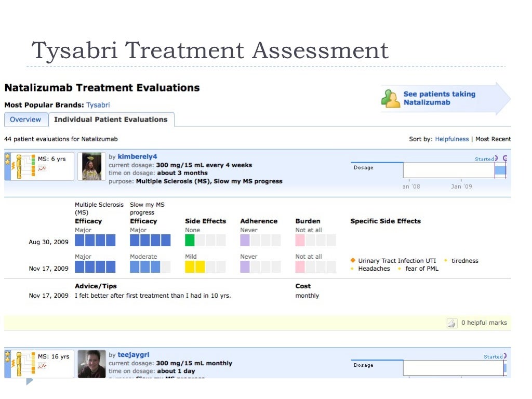Image resolution: width=532 pixels, height=399 pixels.
Task: Sort evaluations by Helpfulness
Action: pos(451,139)
